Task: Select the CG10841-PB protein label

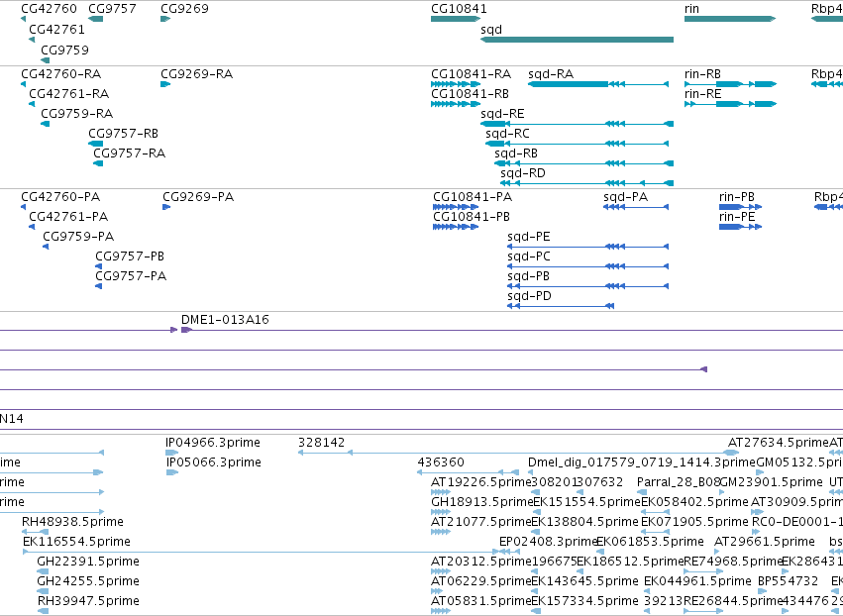Action: tap(472, 217)
